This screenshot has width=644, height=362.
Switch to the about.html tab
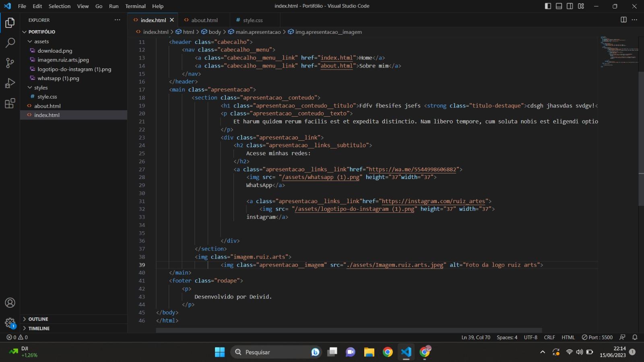click(204, 20)
